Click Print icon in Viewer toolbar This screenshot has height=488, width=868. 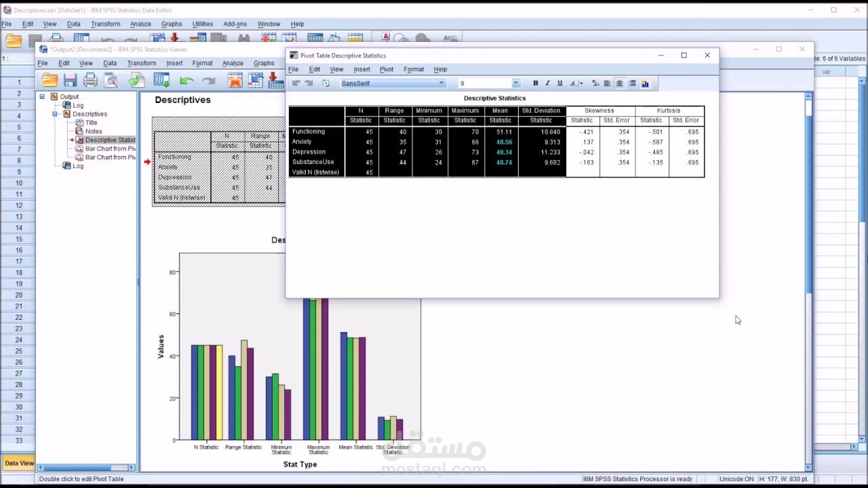pos(90,81)
